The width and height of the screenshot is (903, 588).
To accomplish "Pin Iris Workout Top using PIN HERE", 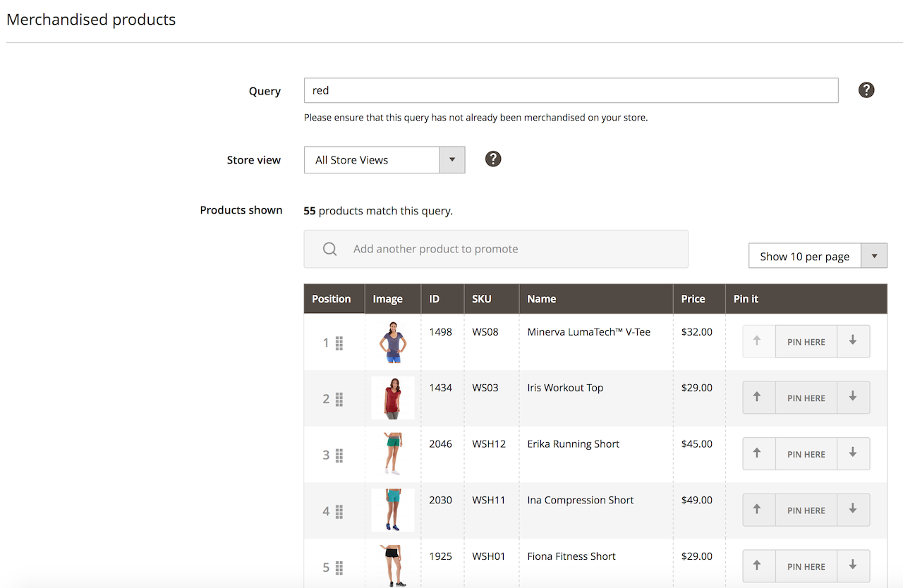I will 806,397.
